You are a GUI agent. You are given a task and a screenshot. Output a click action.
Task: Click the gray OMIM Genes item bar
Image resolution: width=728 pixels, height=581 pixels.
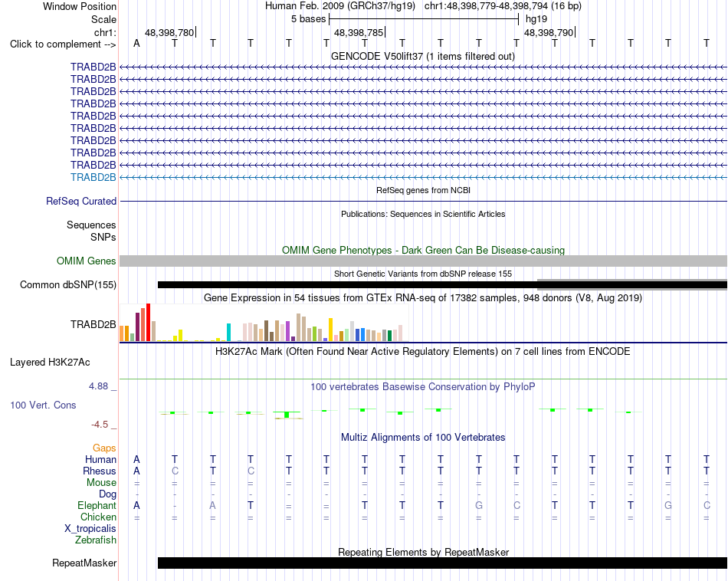click(423, 261)
